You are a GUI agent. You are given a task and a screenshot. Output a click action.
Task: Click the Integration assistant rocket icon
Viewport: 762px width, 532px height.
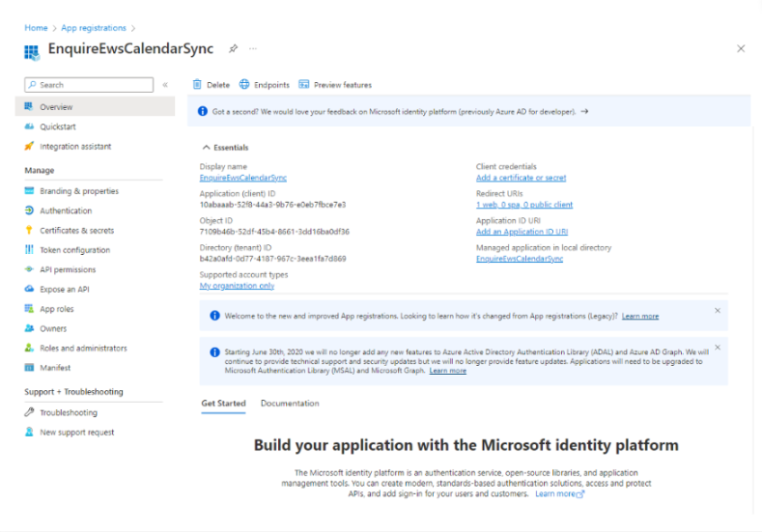point(29,146)
